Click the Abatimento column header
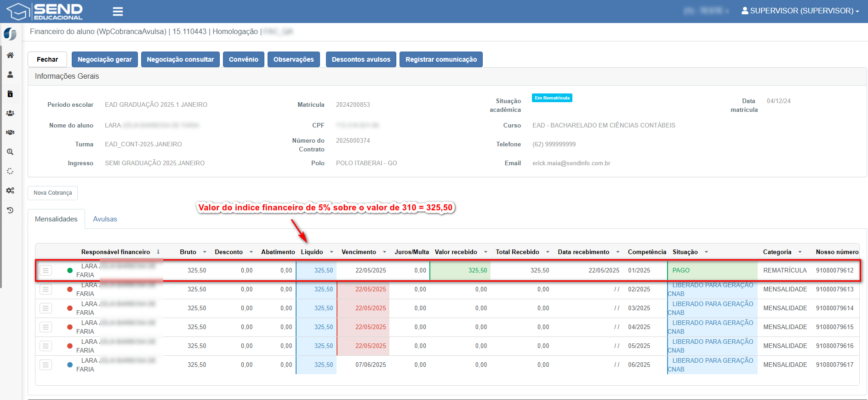The height and width of the screenshot is (400, 868). click(x=278, y=252)
